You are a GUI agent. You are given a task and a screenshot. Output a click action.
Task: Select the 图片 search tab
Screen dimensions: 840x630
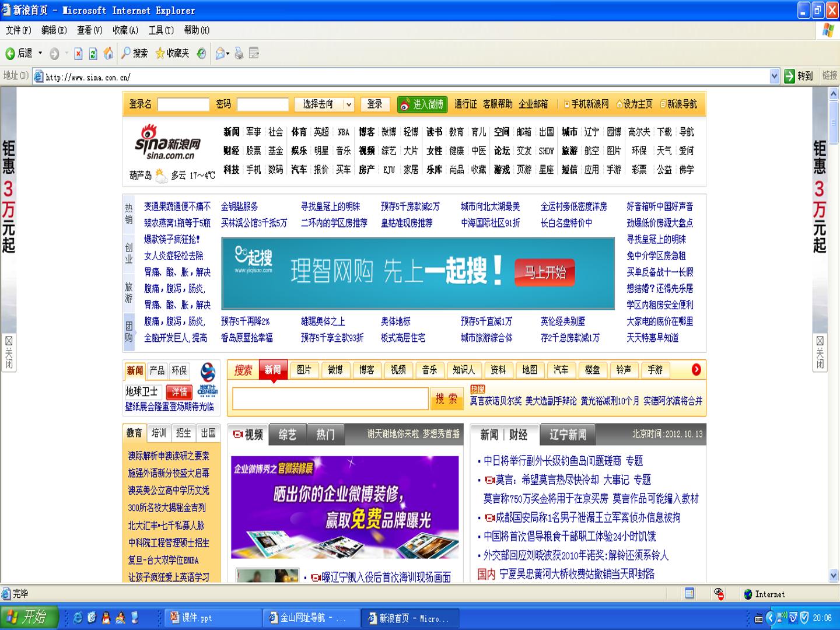tap(304, 370)
